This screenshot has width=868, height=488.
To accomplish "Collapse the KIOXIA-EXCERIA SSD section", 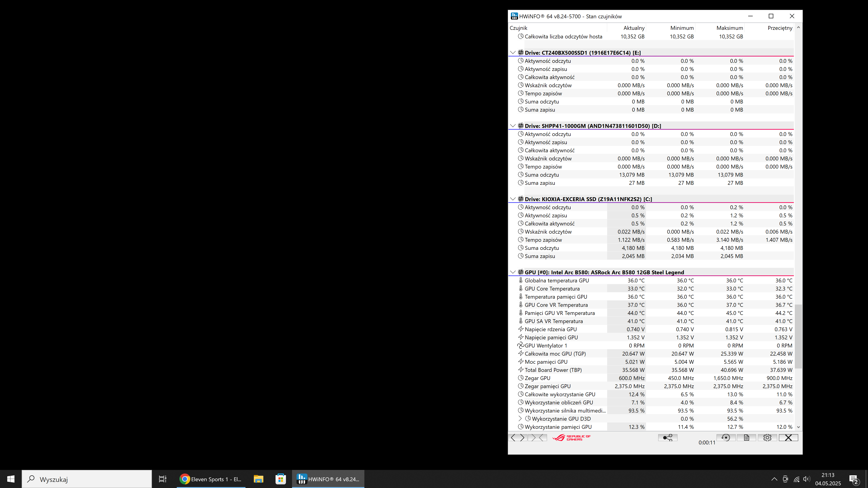I will point(512,199).
